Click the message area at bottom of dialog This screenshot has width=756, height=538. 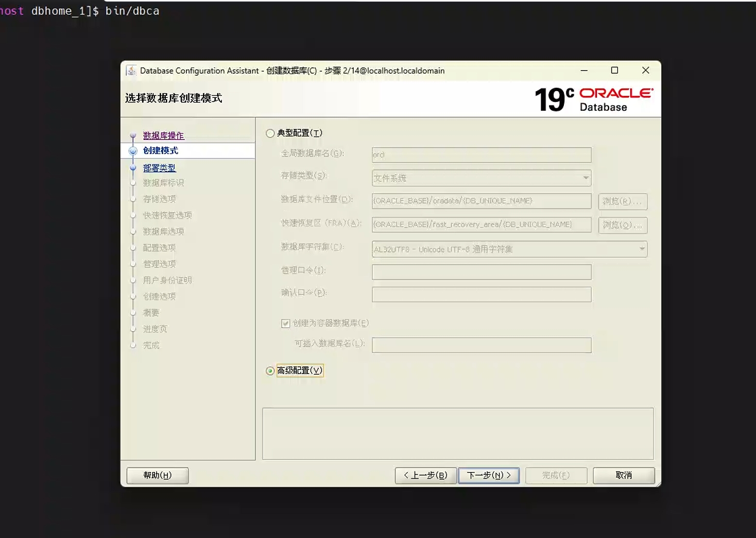tap(458, 434)
